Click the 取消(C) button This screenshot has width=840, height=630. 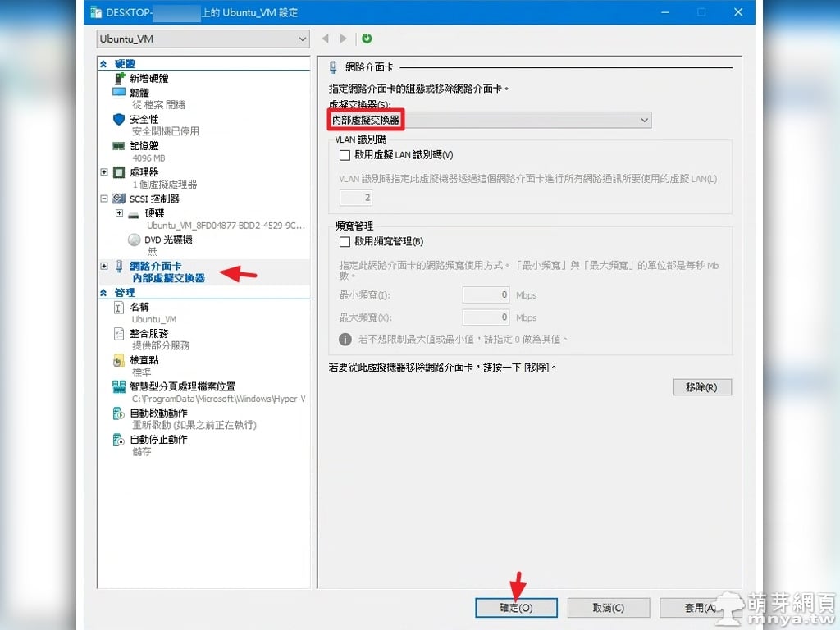(x=608, y=608)
